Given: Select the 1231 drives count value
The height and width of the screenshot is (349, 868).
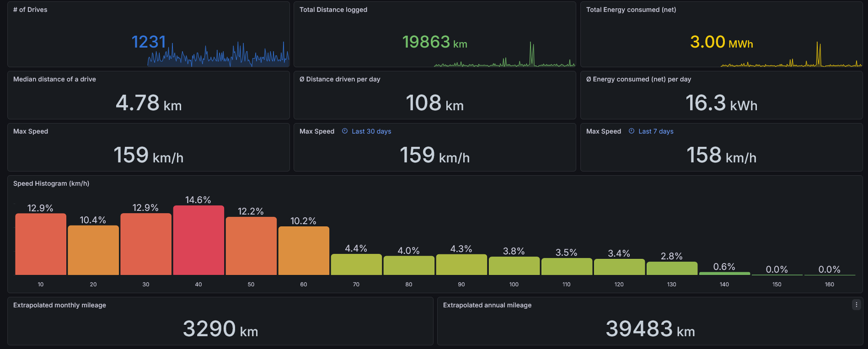Looking at the screenshot, I should click(x=149, y=42).
